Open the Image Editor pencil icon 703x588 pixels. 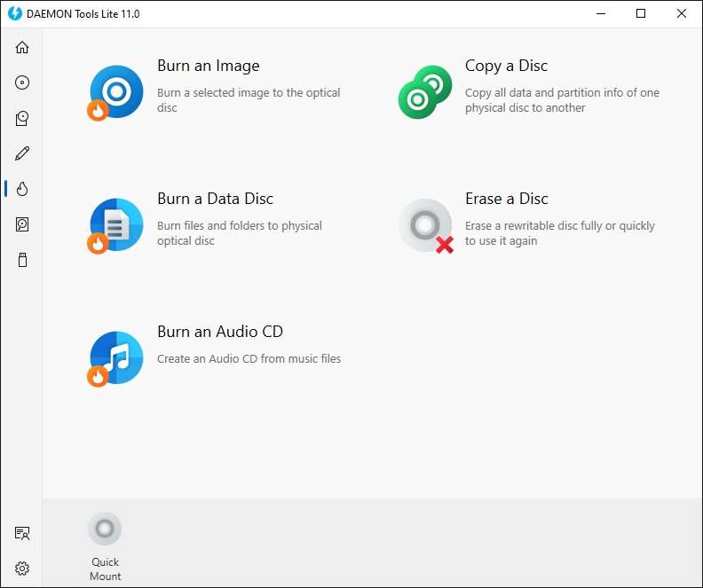coord(22,153)
